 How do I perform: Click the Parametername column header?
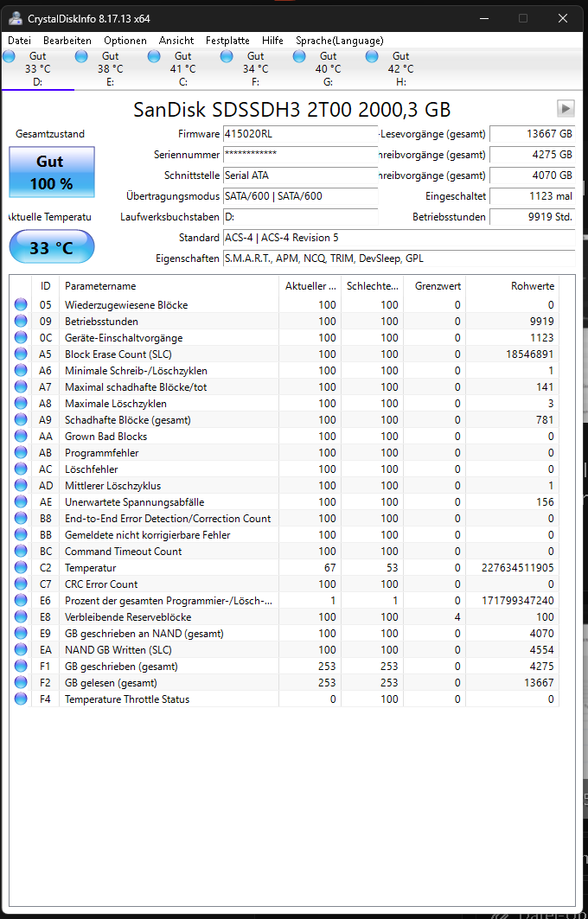169,286
